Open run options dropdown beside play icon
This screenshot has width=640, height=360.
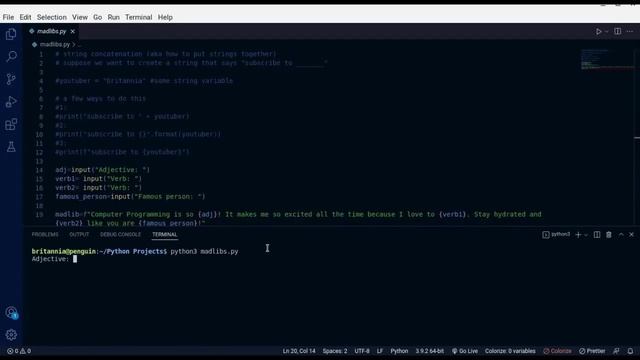[x=607, y=31]
